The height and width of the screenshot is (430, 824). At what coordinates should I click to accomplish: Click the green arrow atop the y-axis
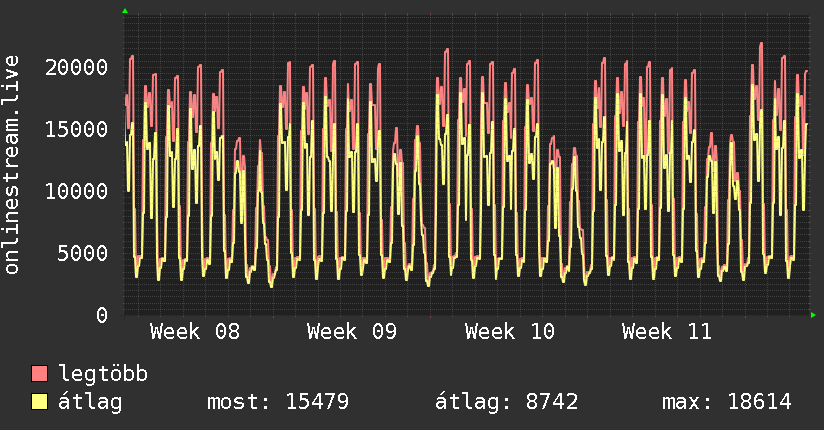pos(125,11)
